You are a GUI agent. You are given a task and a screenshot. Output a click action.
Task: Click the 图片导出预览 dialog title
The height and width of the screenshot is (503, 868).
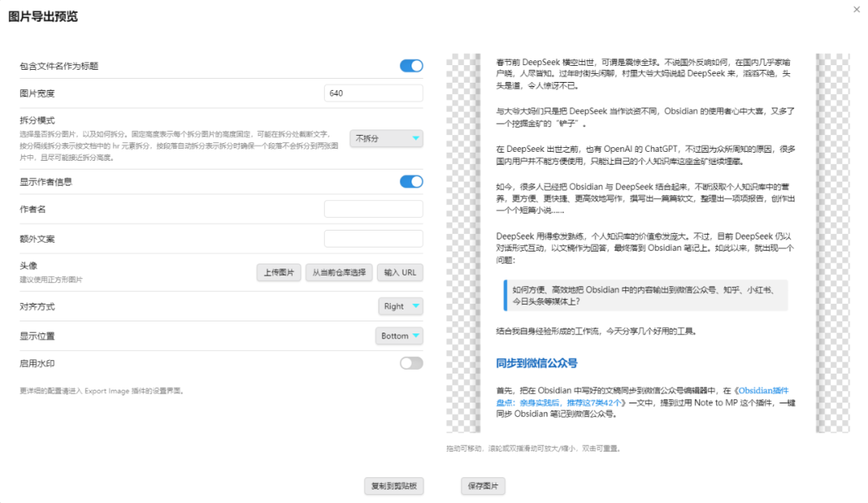pos(43,17)
